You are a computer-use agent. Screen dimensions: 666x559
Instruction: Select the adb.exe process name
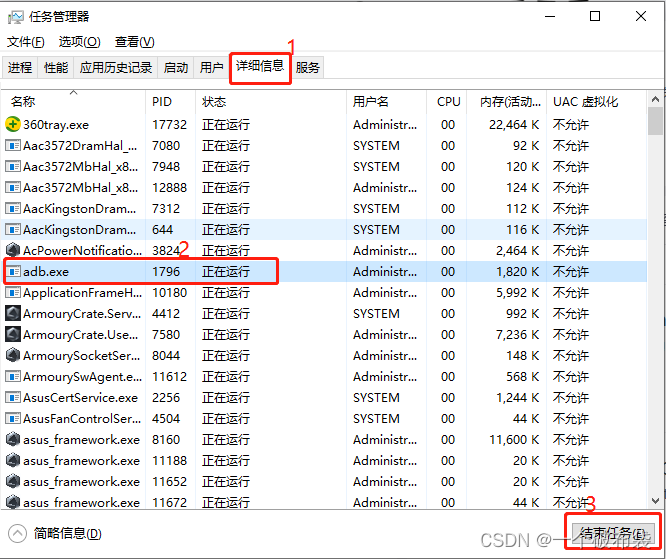pyautogui.click(x=46, y=271)
